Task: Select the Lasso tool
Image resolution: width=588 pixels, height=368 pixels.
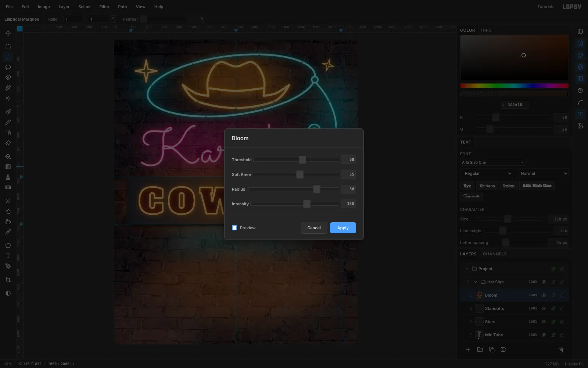Action: (x=8, y=67)
